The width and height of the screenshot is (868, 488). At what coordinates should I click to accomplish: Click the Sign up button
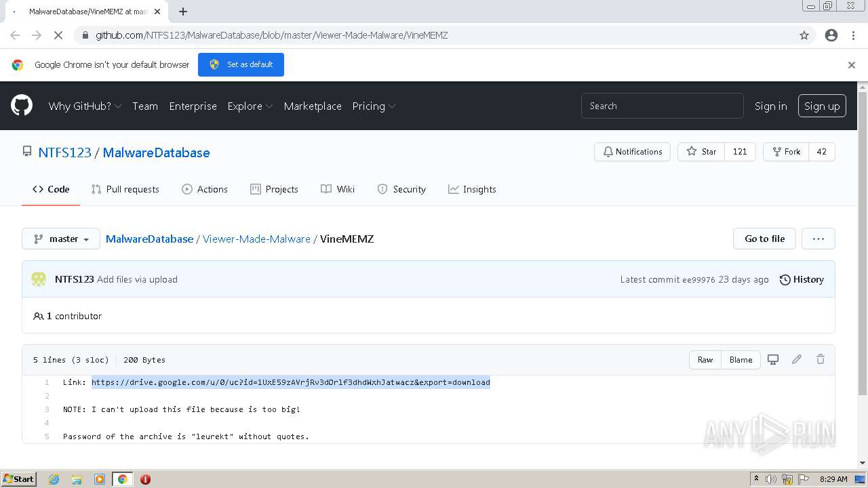tap(822, 106)
